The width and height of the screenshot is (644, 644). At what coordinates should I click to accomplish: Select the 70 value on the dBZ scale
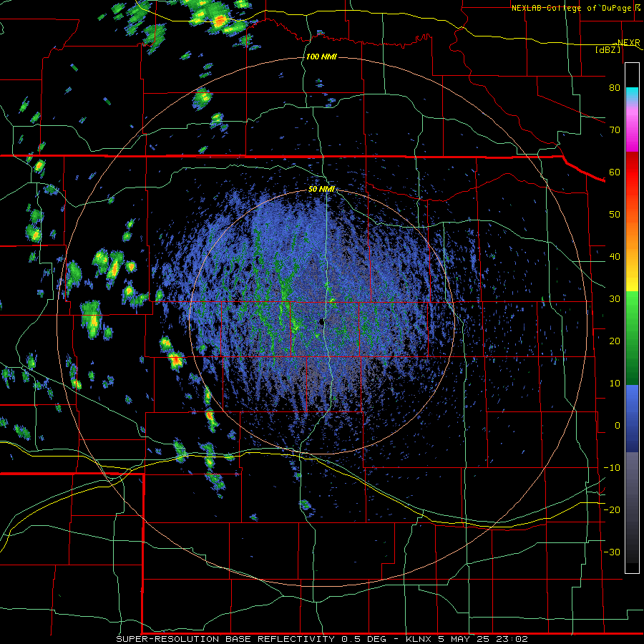pos(615,130)
